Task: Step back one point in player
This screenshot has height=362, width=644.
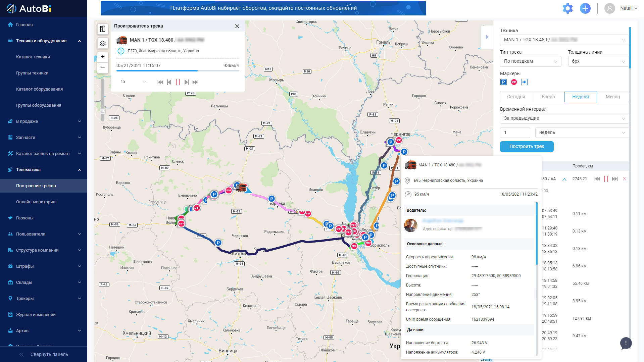Action: 169,82
